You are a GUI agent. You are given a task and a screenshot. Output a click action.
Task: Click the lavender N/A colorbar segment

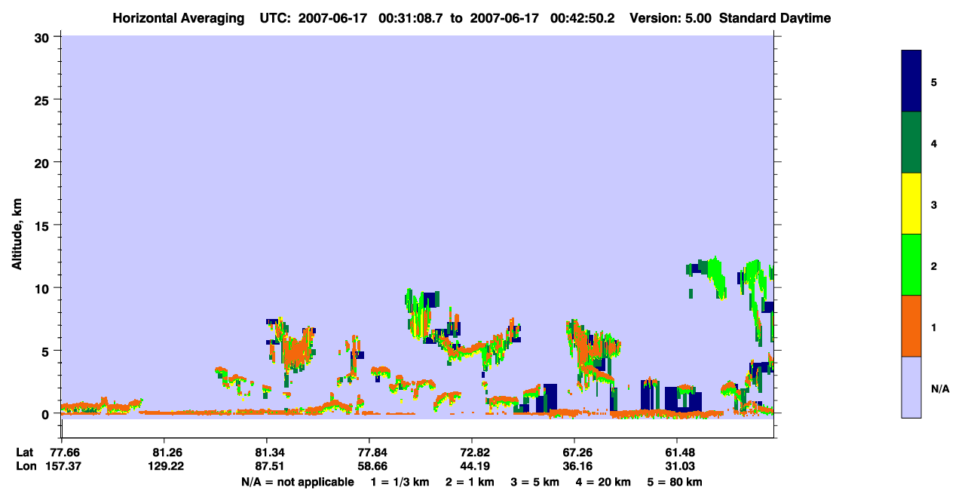coord(911,387)
